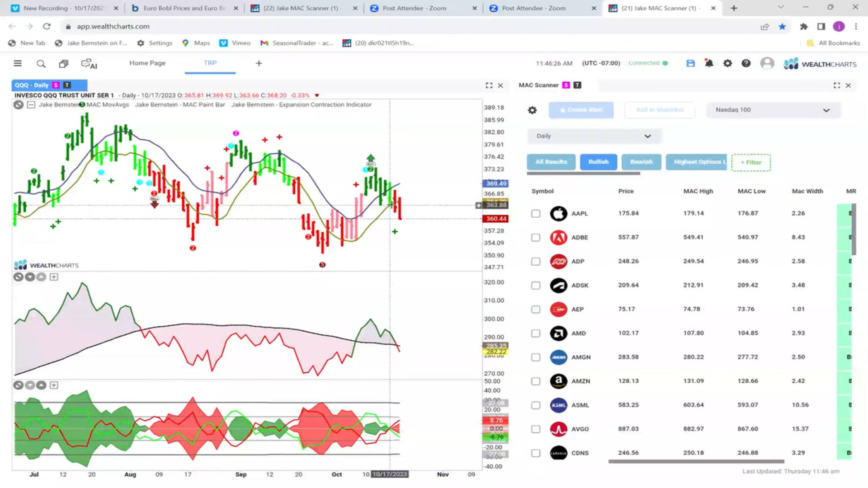Open the Vimeo bookmark
Screen dimensions: 868x488
pos(235,43)
